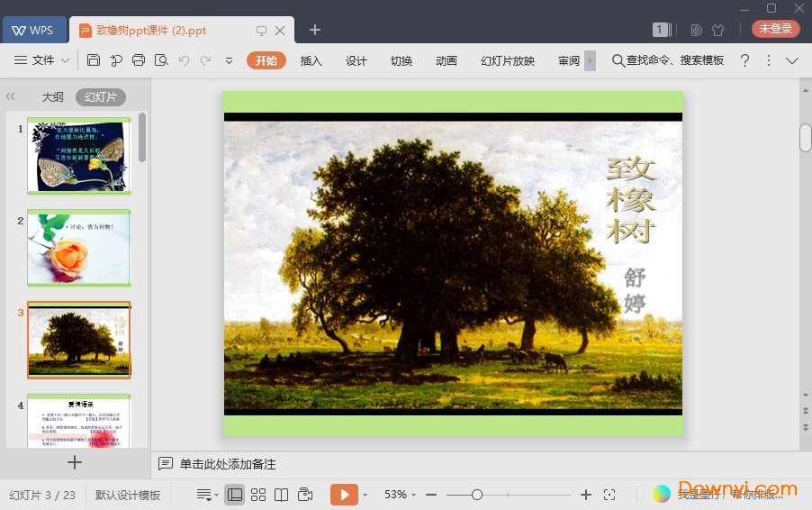Switch to Reading view icon
This screenshot has height=510, width=812.
coord(281,495)
